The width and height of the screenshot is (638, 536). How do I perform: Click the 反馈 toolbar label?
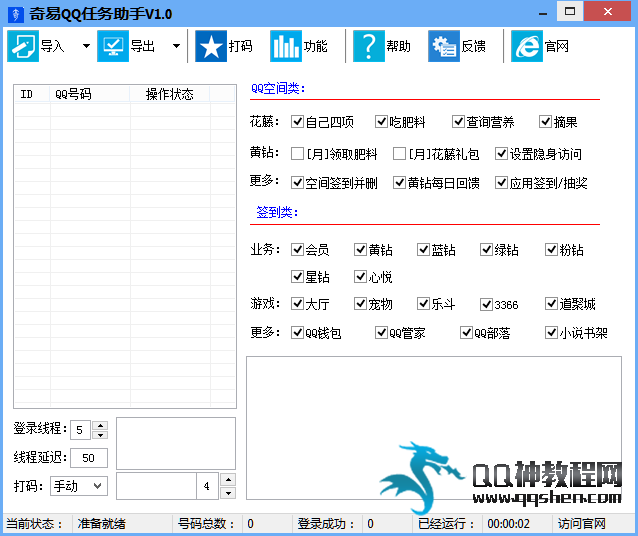(473, 46)
